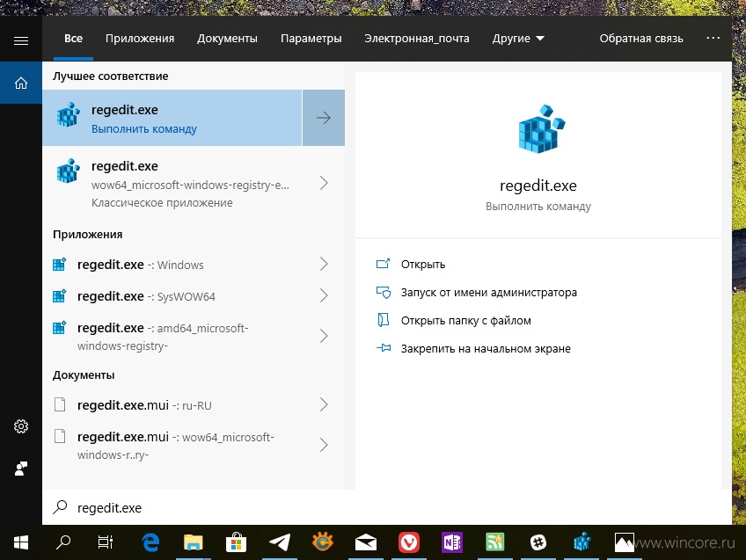The width and height of the screenshot is (746, 560).
Task: Expand the chevron for regedit.exe SysWOW64
Action: click(x=324, y=295)
